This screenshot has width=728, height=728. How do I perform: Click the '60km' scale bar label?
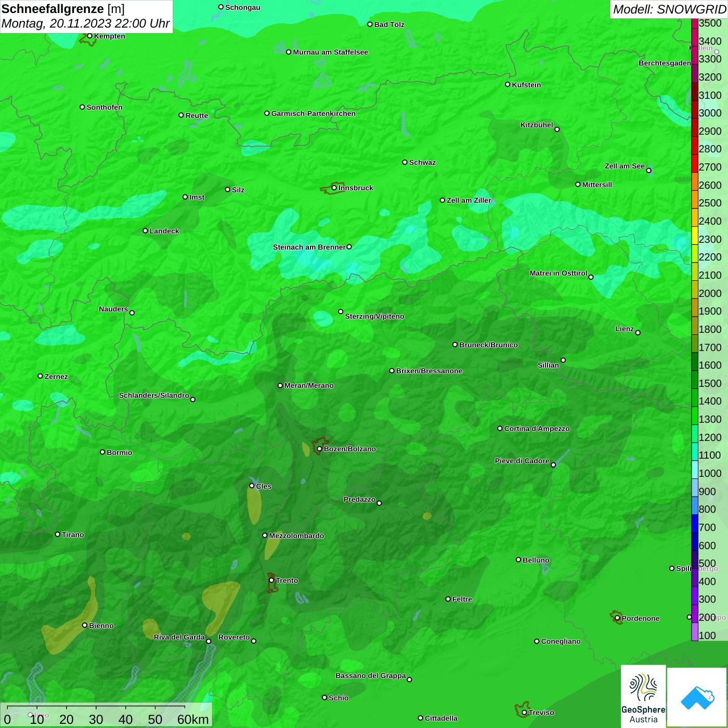point(193,719)
